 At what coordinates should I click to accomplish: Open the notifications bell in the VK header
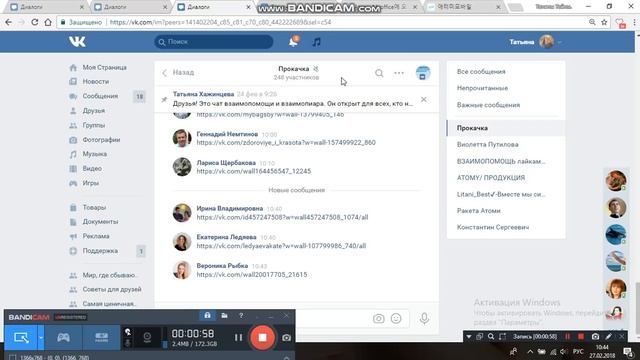coord(293,42)
